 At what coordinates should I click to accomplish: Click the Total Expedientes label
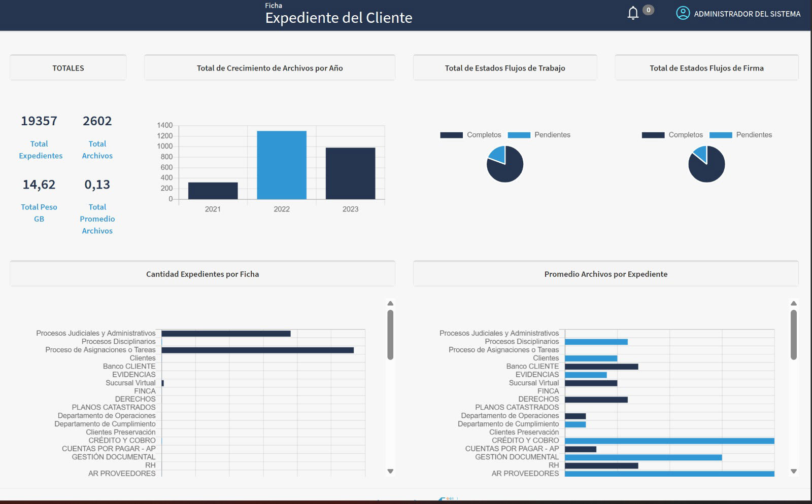[x=41, y=150]
